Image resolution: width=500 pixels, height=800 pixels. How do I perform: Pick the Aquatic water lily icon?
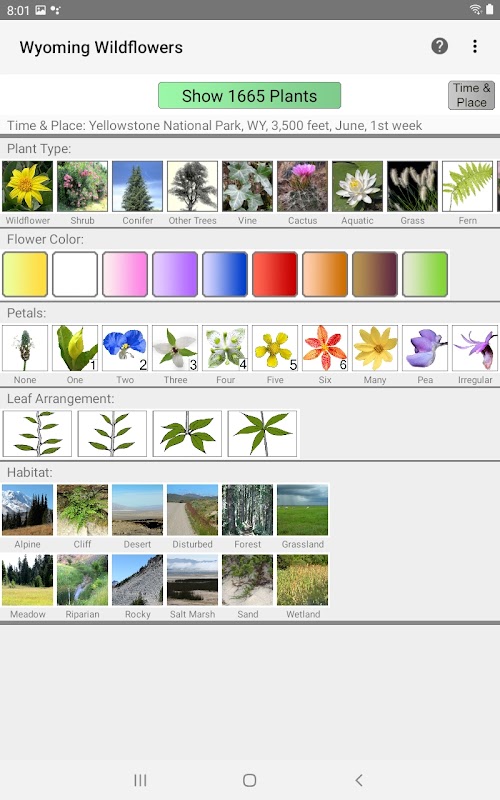click(x=357, y=186)
